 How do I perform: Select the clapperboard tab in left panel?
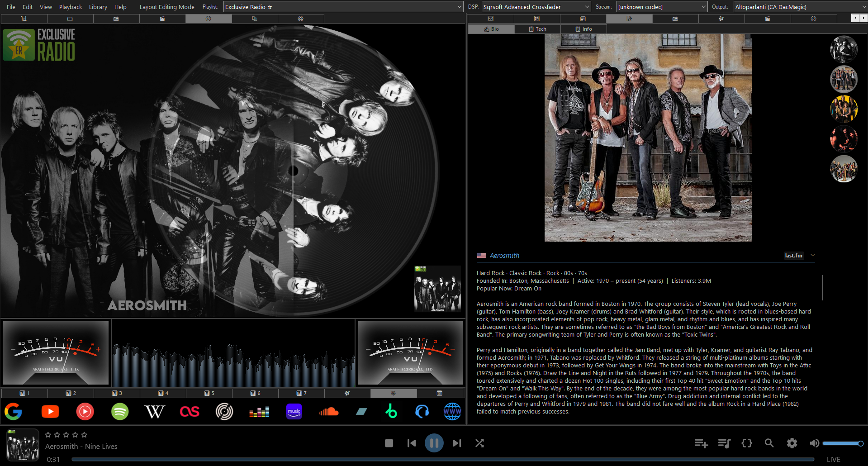pyautogui.click(x=162, y=19)
